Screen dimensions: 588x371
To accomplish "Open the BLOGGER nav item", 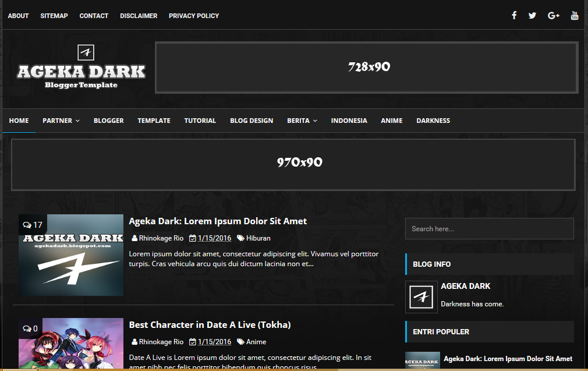I will tap(109, 121).
